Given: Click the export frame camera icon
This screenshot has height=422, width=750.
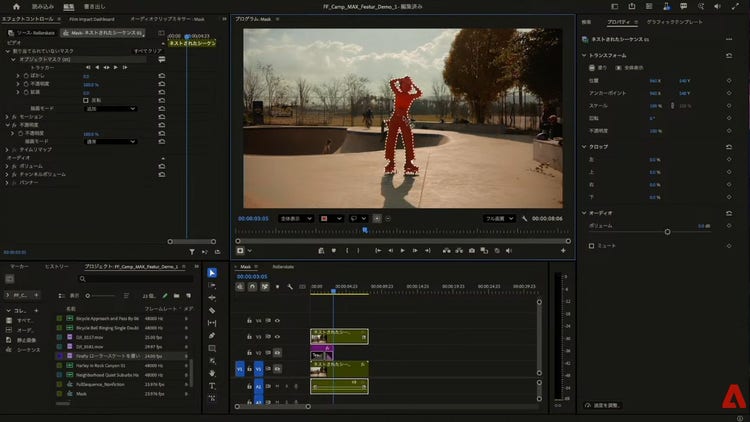Looking at the screenshot, I should tap(471, 250).
